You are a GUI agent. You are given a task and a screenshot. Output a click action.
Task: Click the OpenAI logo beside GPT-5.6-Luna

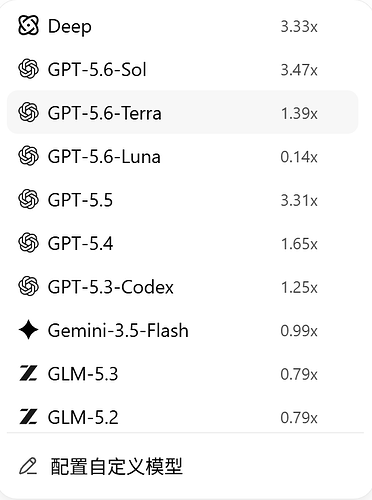point(28,156)
